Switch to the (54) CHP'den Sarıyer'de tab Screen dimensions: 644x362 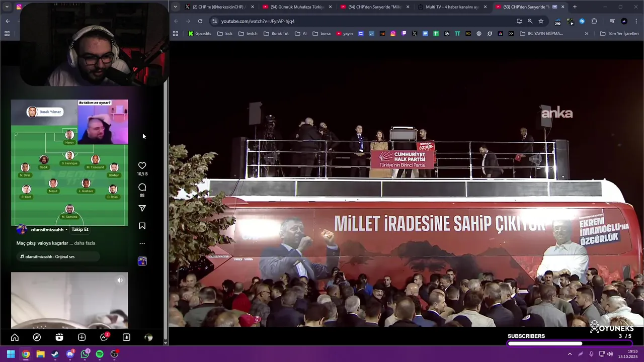click(375, 7)
